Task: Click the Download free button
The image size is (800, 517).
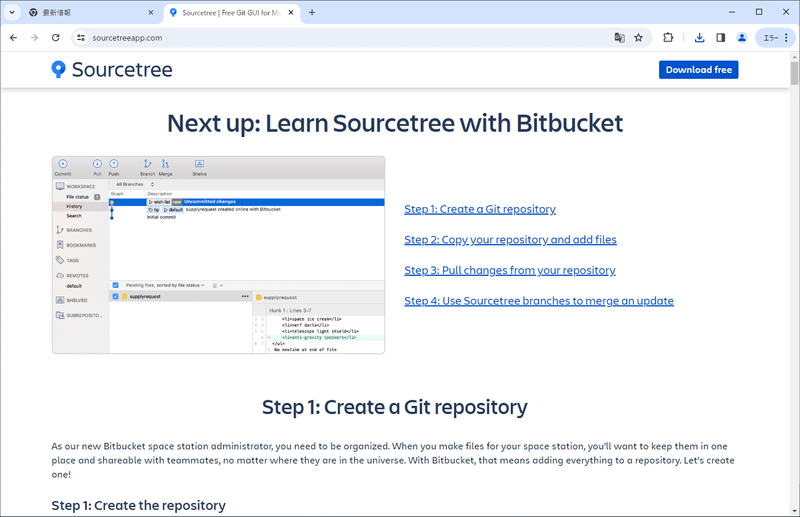Action: (x=698, y=70)
